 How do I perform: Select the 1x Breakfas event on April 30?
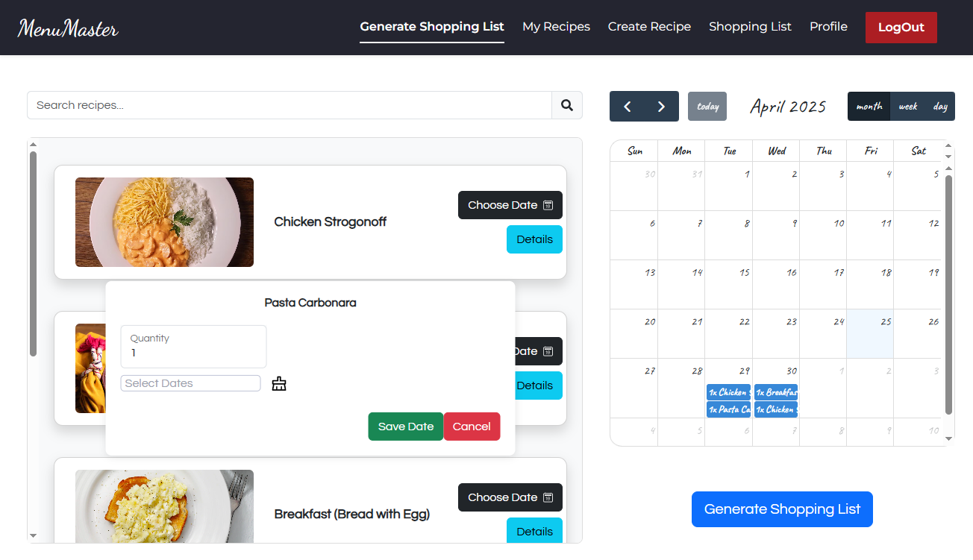coord(776,392)
